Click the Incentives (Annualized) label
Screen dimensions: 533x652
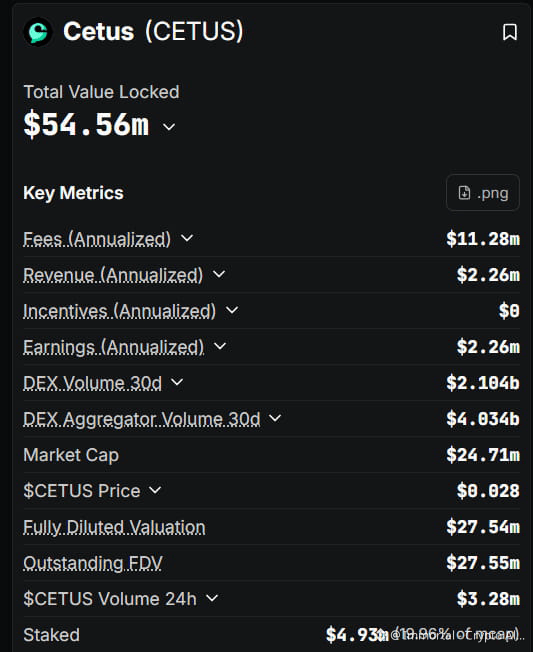pyautogui.click(x=119, y=311)
